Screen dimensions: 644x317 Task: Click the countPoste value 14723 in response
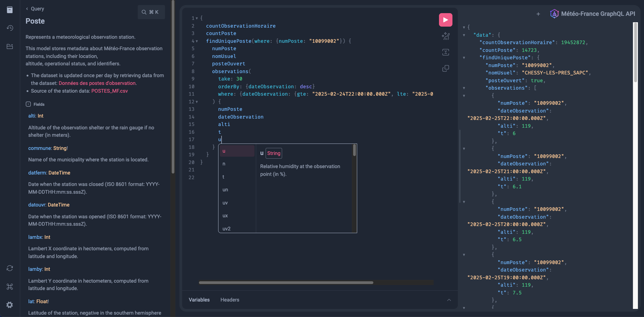[529, 50]
